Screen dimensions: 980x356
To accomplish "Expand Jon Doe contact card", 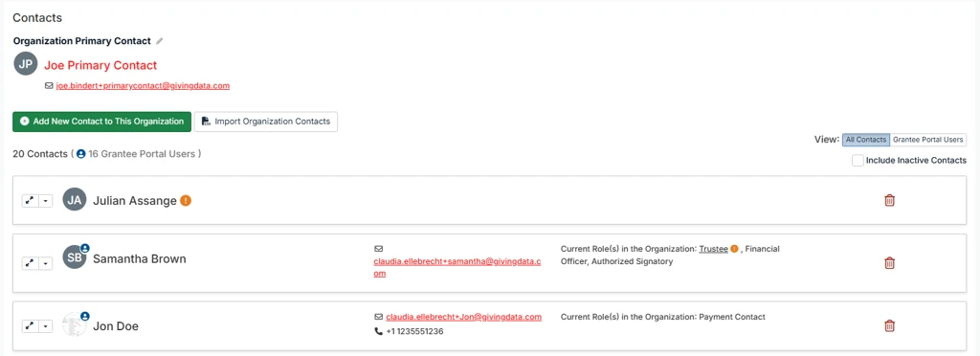I will point(30,326).
